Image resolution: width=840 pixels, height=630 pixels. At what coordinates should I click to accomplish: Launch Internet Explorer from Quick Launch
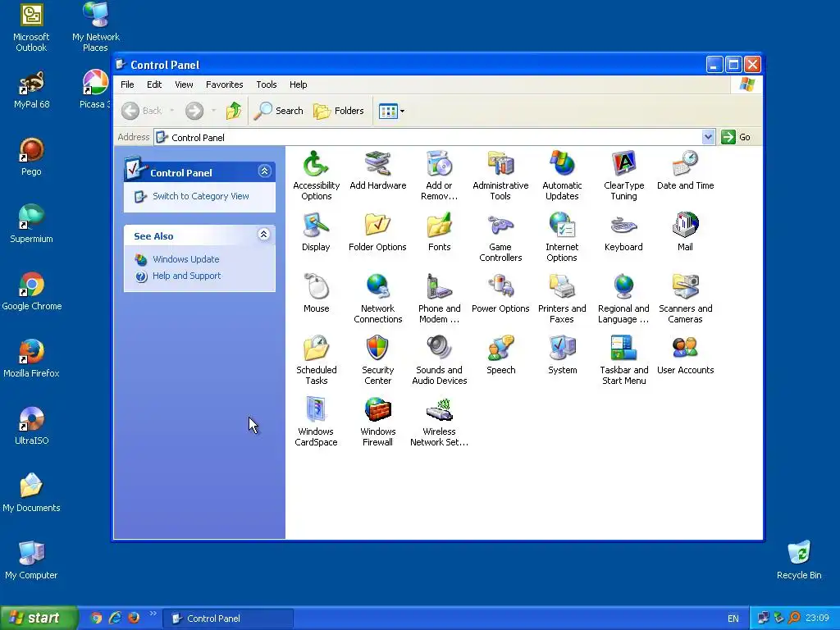tap(115, 619)
